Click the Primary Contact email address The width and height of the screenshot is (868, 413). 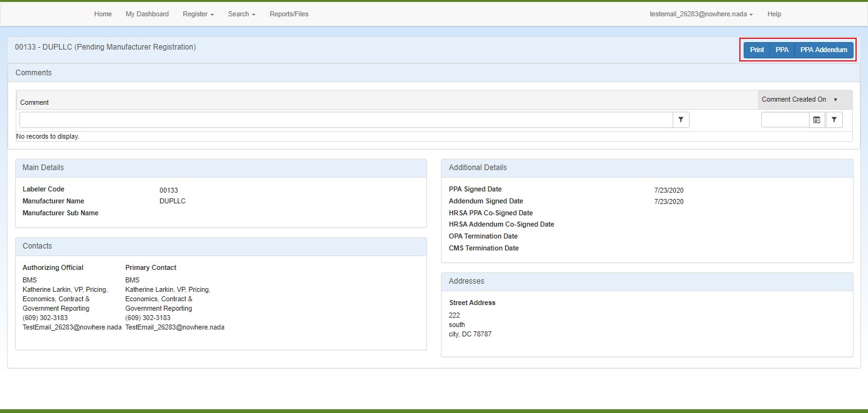[x=175, y=327]
